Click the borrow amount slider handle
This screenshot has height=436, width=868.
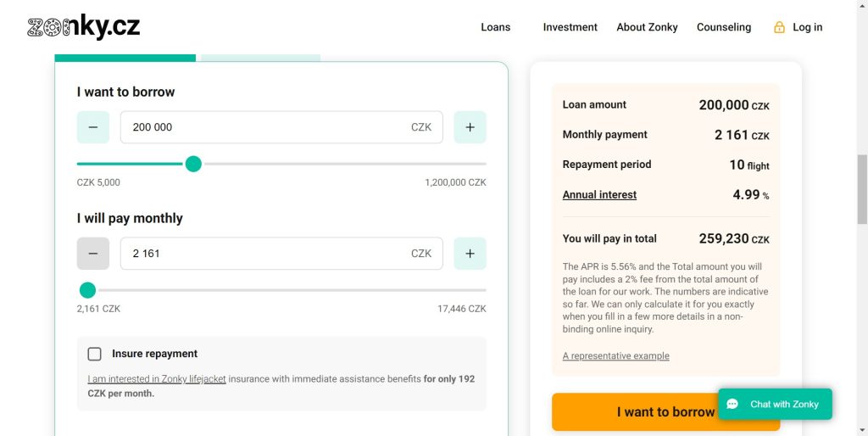pyautogui.click(x=193, y=164)
